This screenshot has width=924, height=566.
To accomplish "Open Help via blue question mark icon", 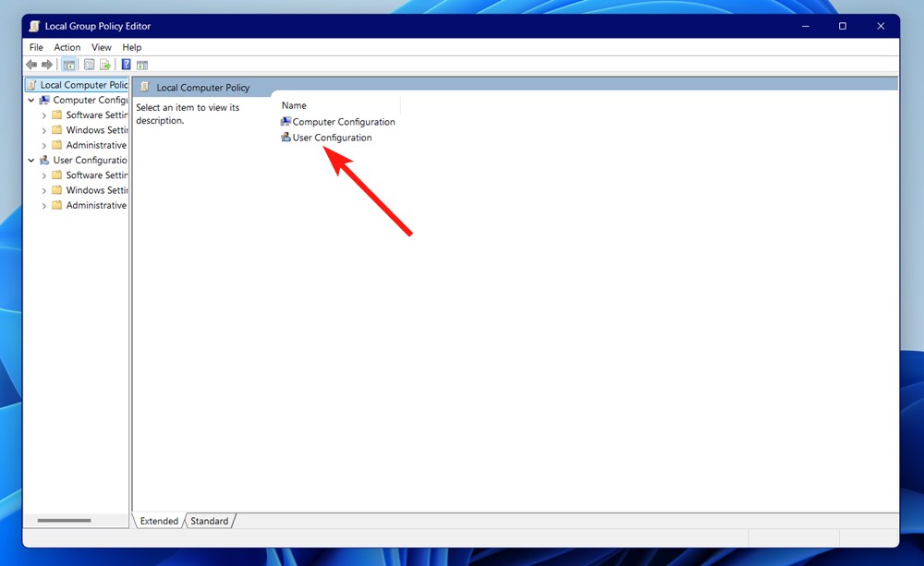I will coord(126,65).
